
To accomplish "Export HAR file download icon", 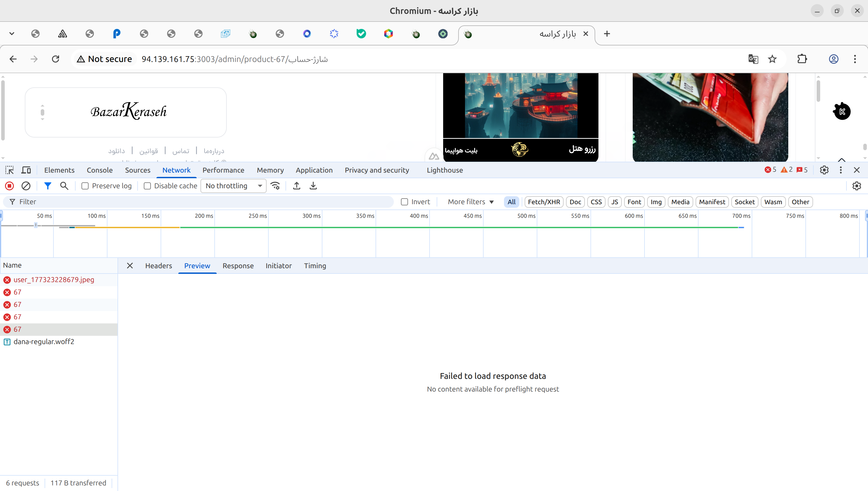I will pyautogui.click(x=313, y=186).
